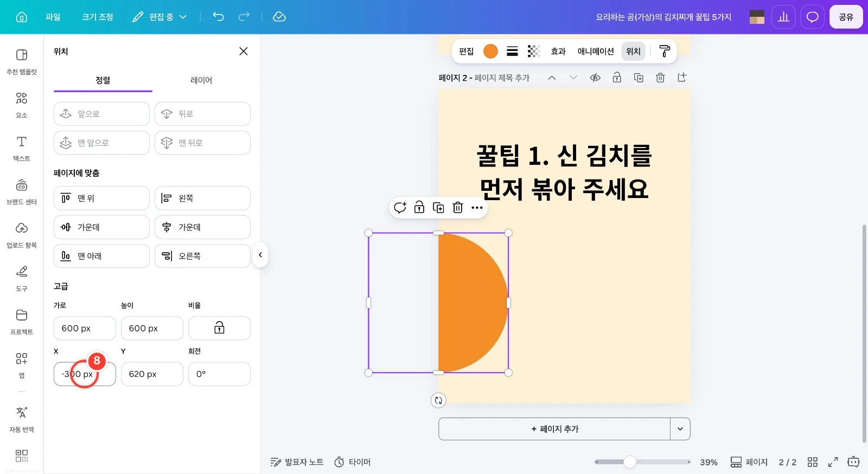
Task: Open the 앱 apps panel
Action: 22,365
